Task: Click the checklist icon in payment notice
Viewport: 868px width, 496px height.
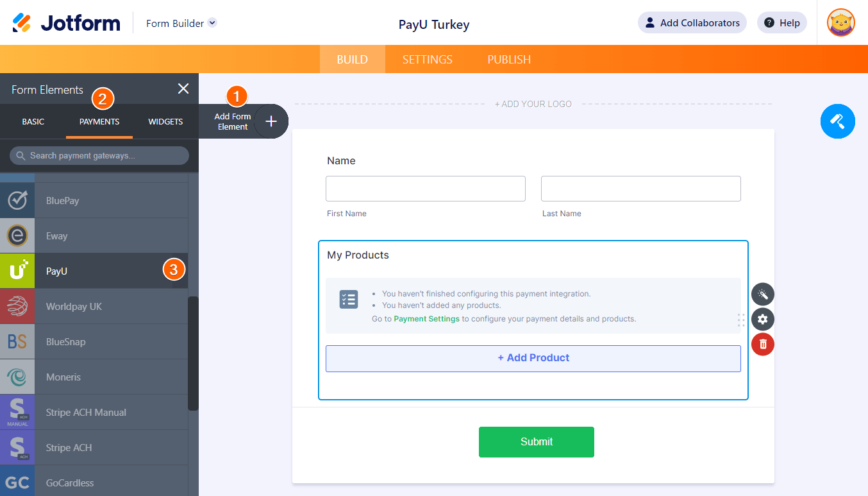Action: (349, 299)
